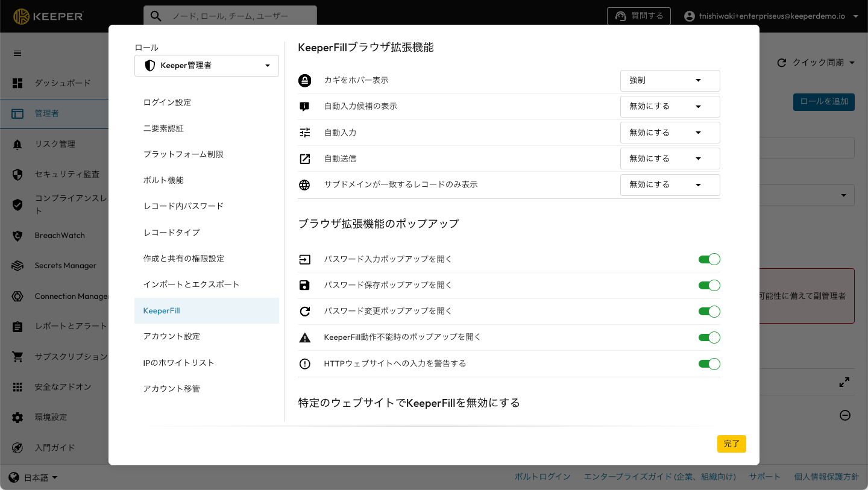Click the search magnifier icon
868x490 pixels.
coord(156,16)
